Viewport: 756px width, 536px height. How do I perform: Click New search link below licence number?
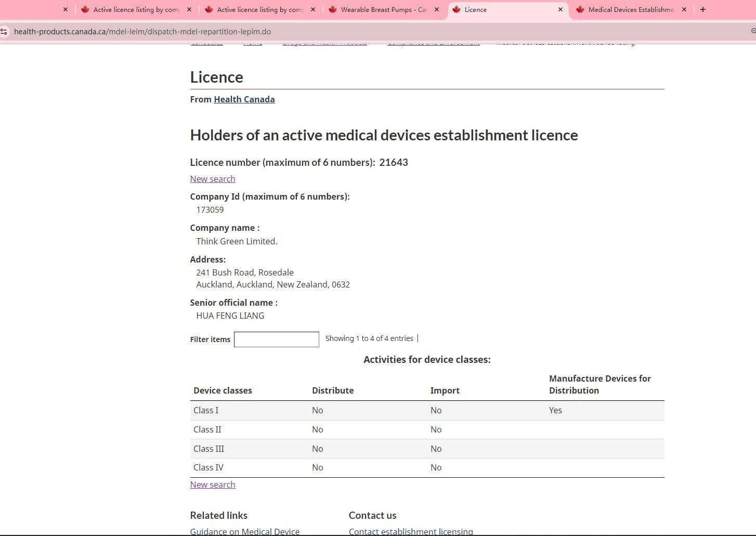click(x=212, y=179)
